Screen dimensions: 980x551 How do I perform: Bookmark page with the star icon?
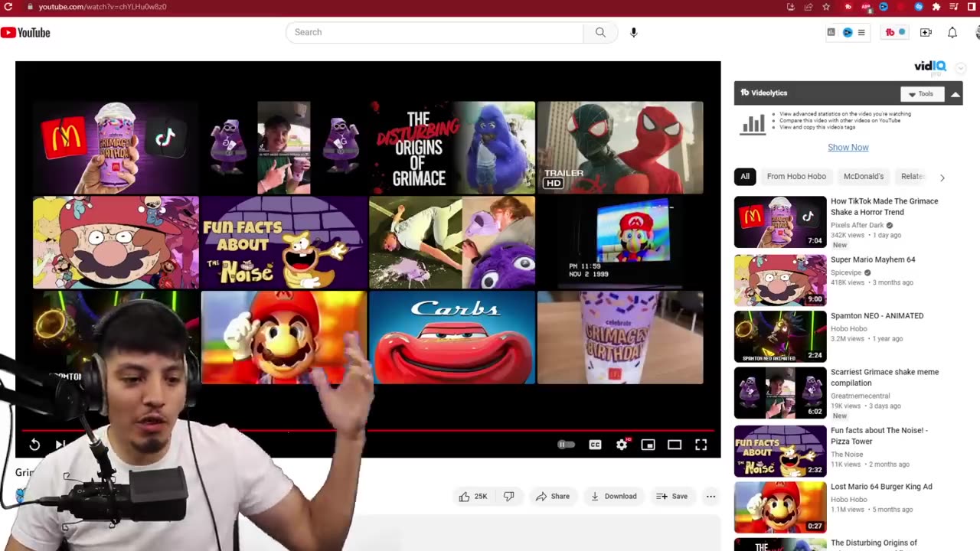click(x=826, y=7)
